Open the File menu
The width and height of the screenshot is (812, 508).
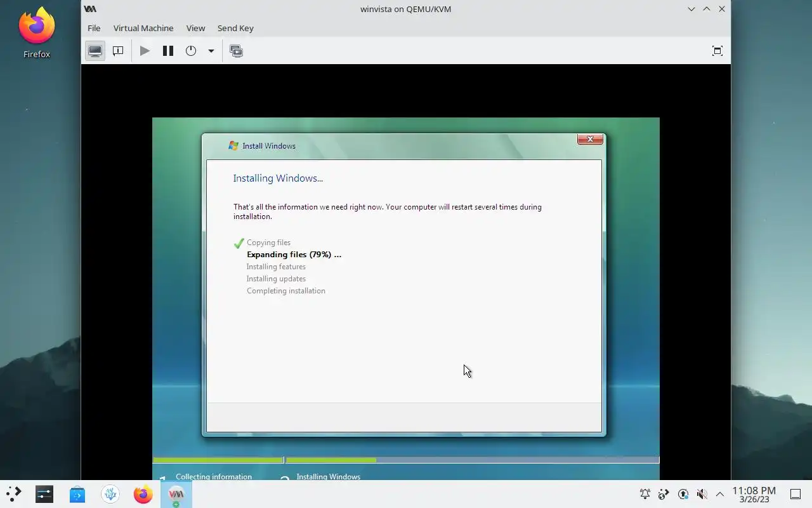tap(94, 28)
